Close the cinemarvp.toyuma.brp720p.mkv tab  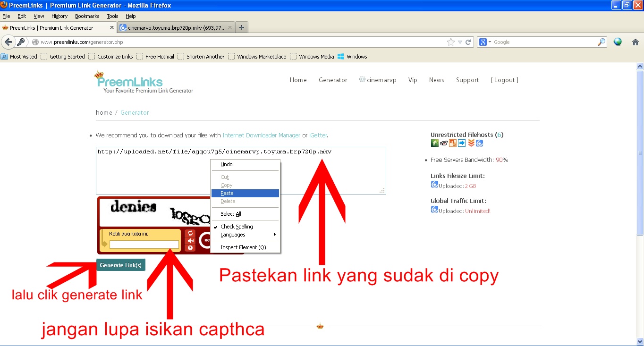click(x=230, y=28)
